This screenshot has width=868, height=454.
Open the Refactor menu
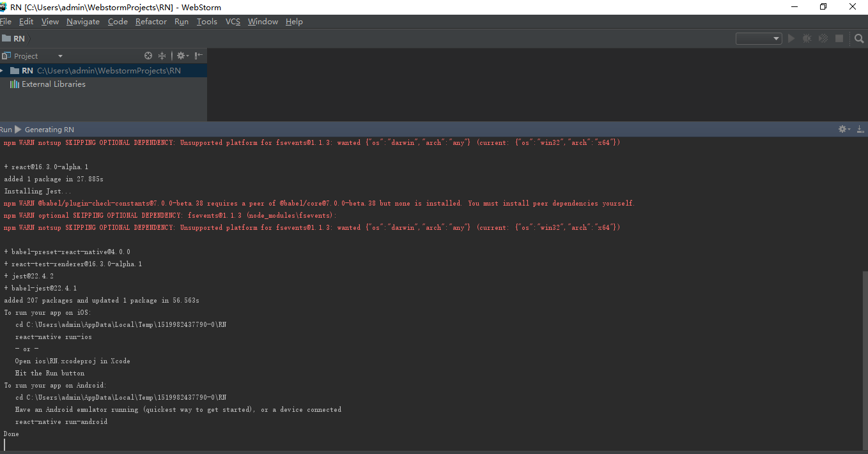[x=151, y=22]
